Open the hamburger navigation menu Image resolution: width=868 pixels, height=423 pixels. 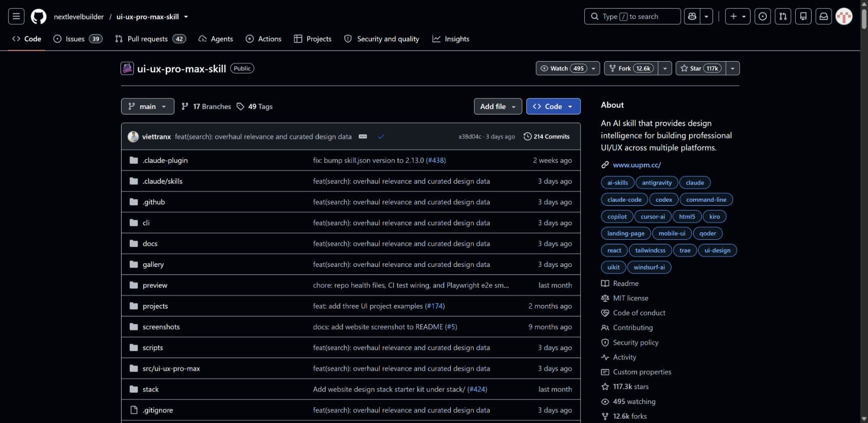click(x=16, y=16)
